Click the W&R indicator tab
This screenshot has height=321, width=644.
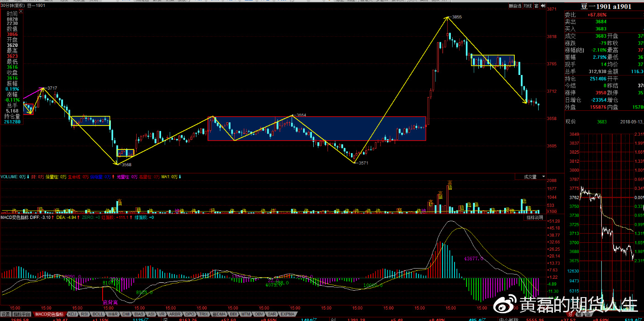113,314
